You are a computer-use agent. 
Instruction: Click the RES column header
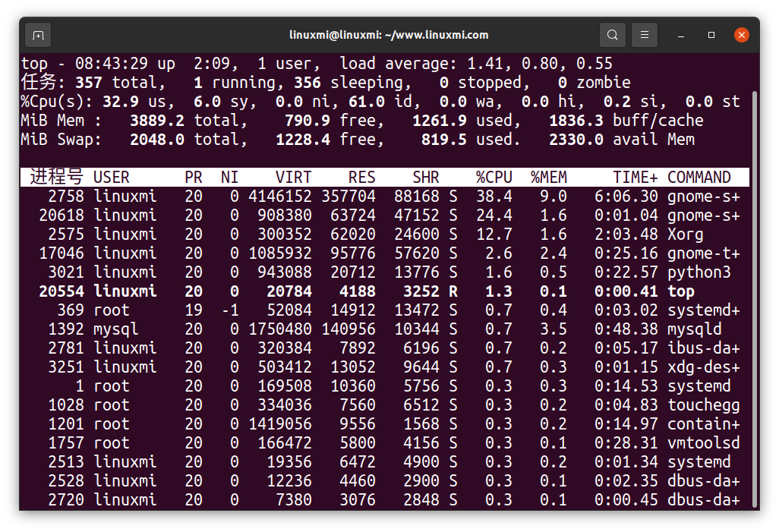click(361, 178)
